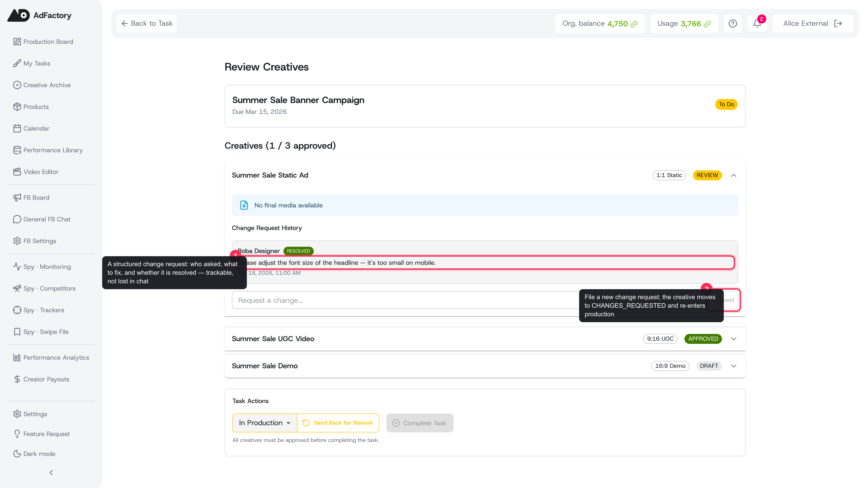Go to Production Board page
868x488 pixels.
click(48, 42)
